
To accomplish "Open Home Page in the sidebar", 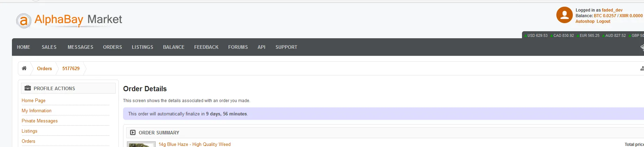I will [x=34, y=100].
